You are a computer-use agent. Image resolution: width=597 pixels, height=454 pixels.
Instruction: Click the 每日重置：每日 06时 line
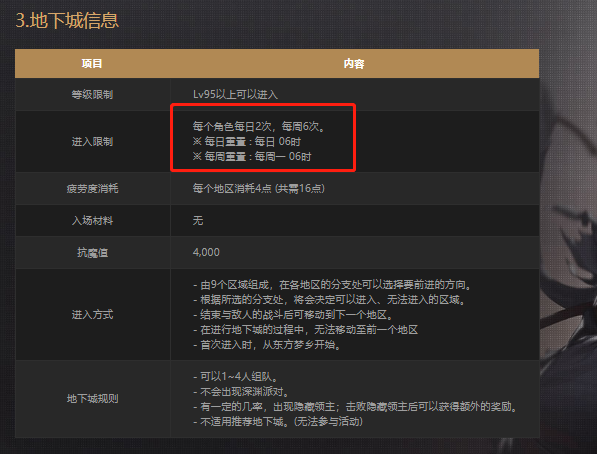247,142
